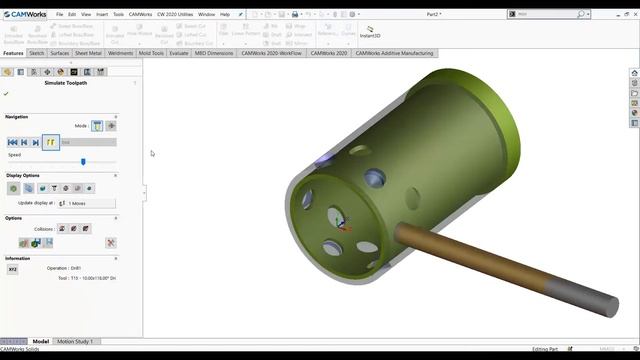
Task: Toggle tool display option icon
Action: coord(42,188)
